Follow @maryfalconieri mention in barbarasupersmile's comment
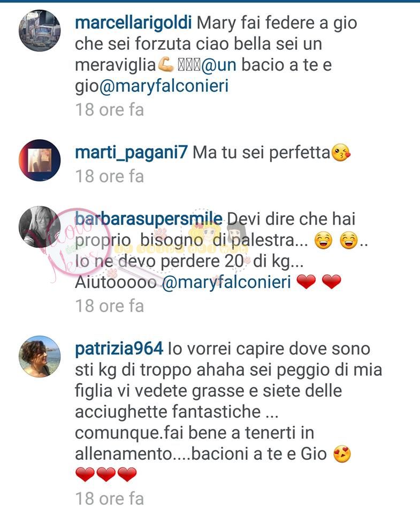The width and height of the screenshot is (420, 514). (x=226, y=282)
